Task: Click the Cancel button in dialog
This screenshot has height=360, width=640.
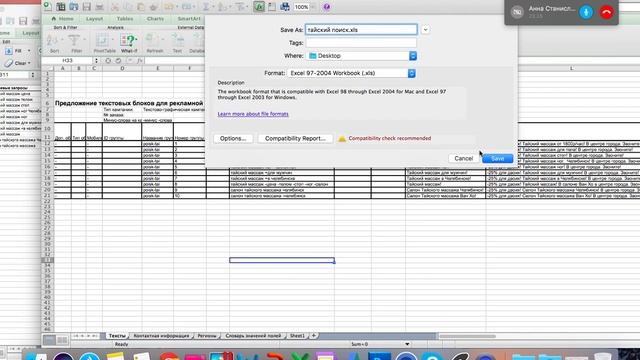Action: tap(464, 158)
